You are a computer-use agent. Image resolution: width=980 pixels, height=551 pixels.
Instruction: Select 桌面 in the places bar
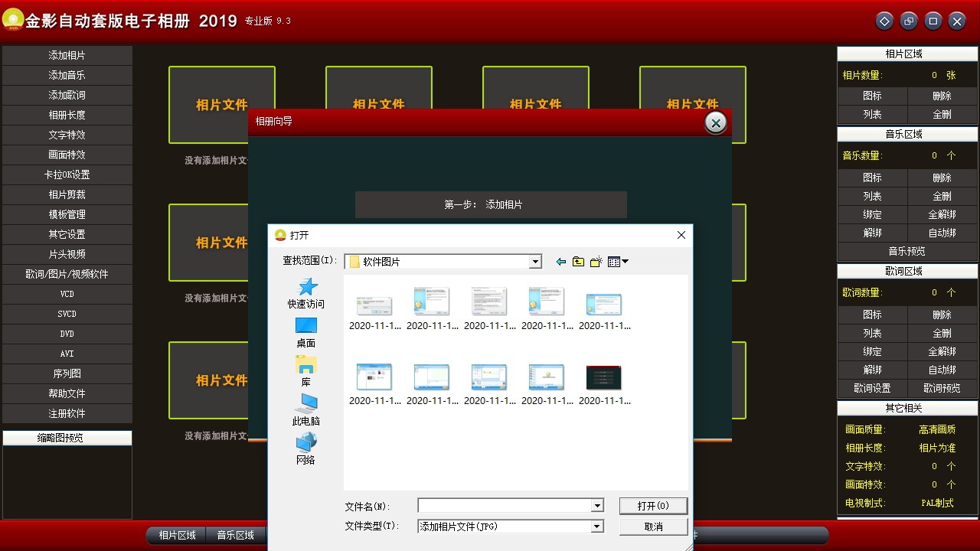pyautogui.click(x=306, y=332)
